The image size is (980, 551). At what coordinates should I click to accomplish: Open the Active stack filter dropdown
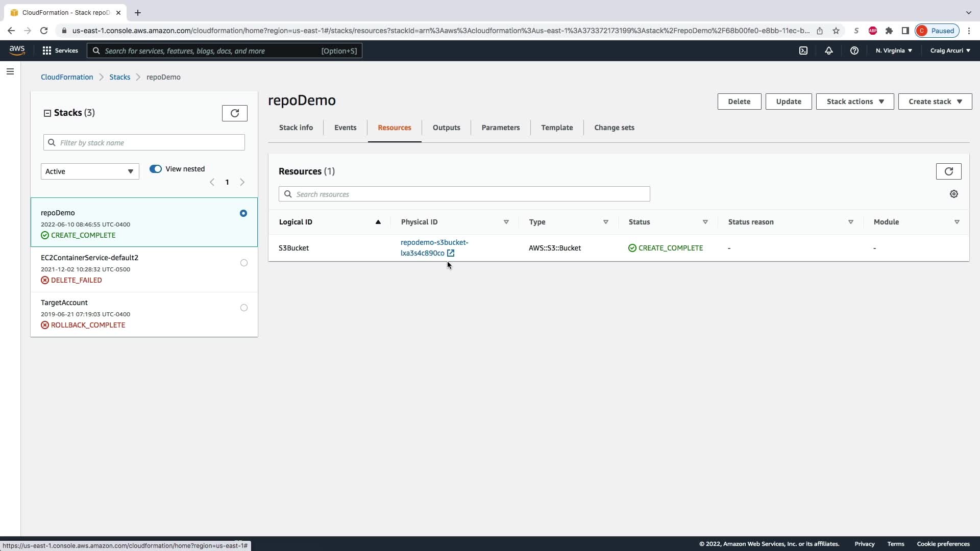tap(90, 171)
